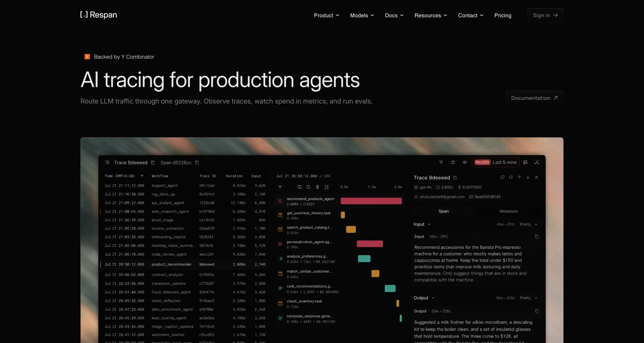The width and height of the screenshot is (644, 343).
Task: Click the check_inventory.task span
Action: [304, 304]
